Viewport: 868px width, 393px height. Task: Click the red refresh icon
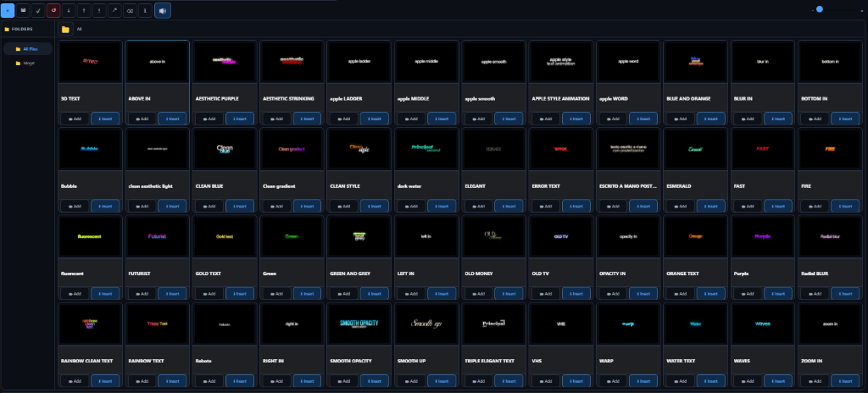53,10
